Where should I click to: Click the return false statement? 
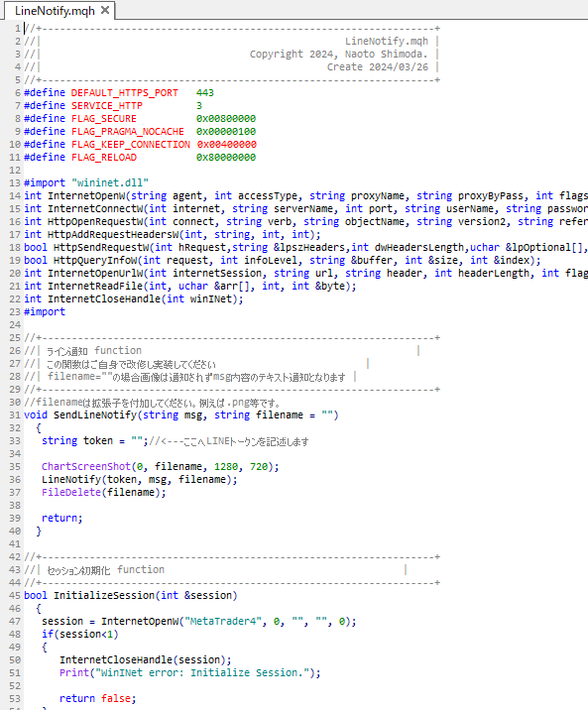97,699
